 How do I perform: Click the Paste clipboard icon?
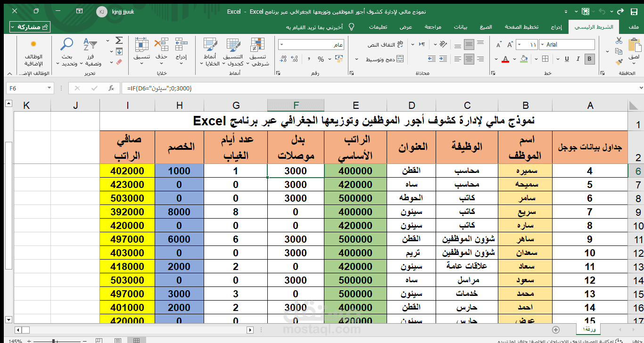coord(635,45)
